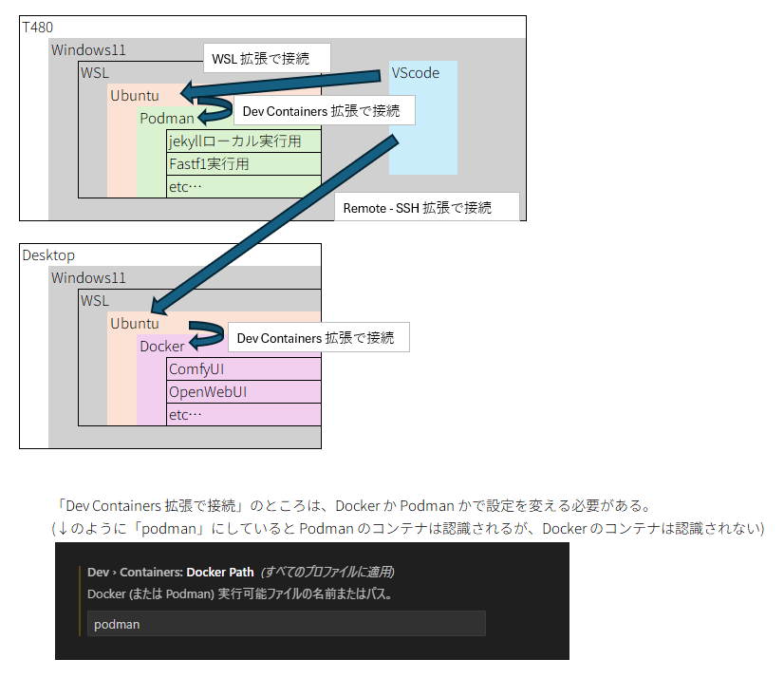
Task: Click the "Ubuntu" label inside the T480 box
Action: 135,96
